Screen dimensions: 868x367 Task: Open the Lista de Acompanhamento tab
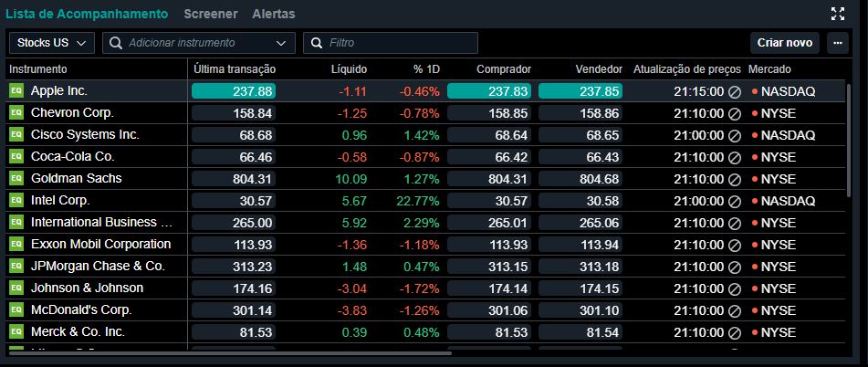tap(87, 14)
